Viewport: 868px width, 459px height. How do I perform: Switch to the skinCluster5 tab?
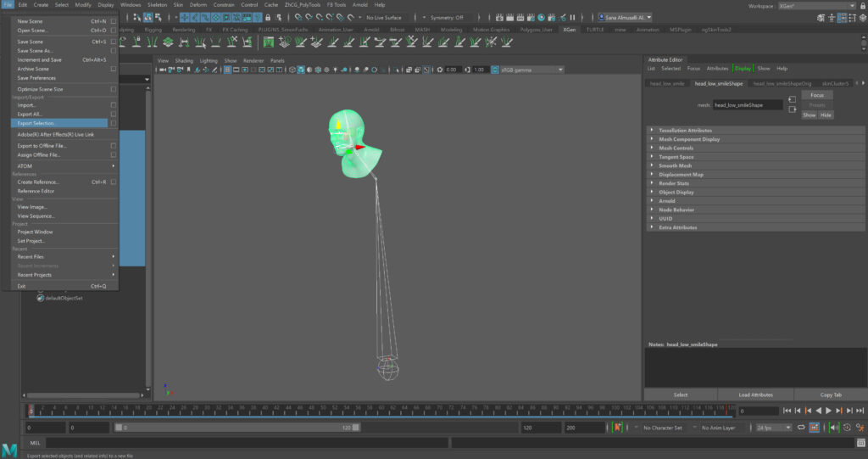pos(837,84)
